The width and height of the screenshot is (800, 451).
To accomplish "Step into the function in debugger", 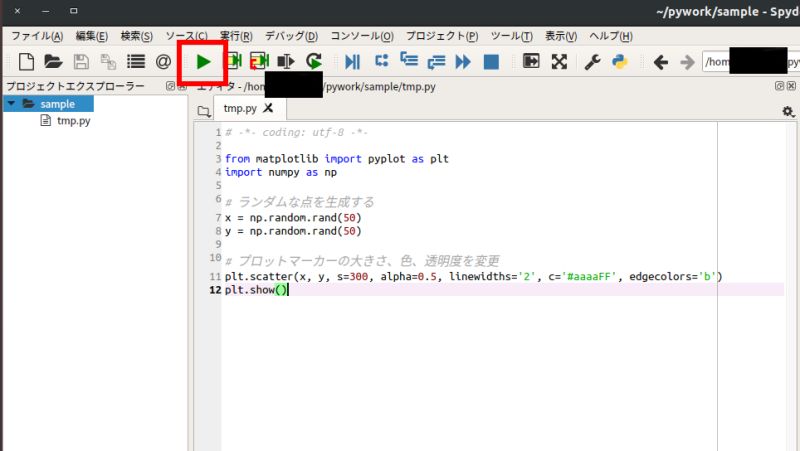I will [x=409, y=60].
